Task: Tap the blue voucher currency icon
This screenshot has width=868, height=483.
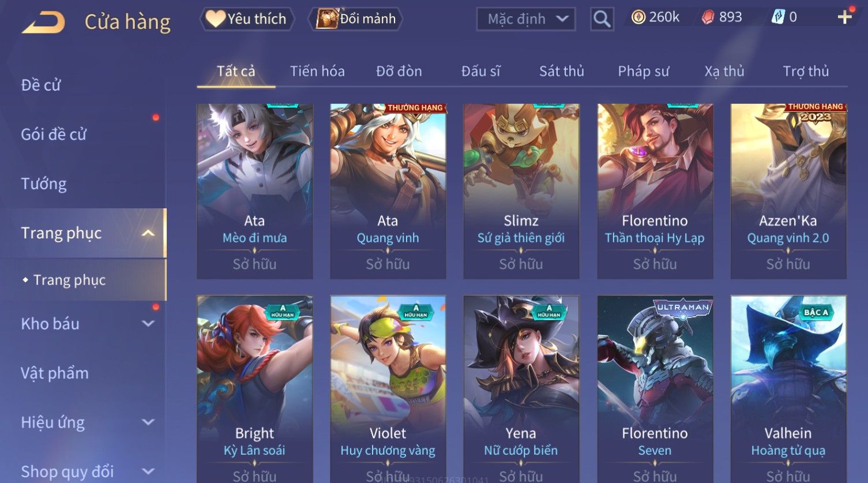Action: 779,17
